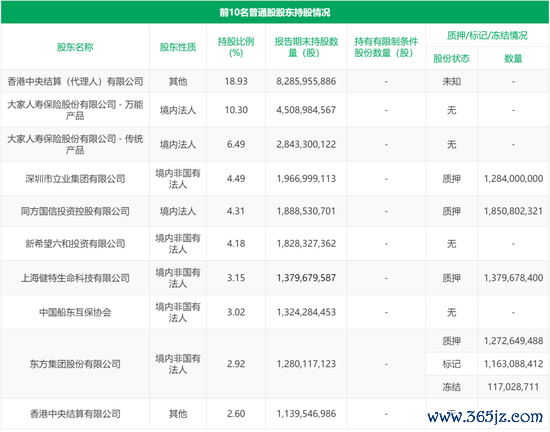Click 无 status in 新希望六和 row
This screenshot has width=550, height=432.
(451, 243)
